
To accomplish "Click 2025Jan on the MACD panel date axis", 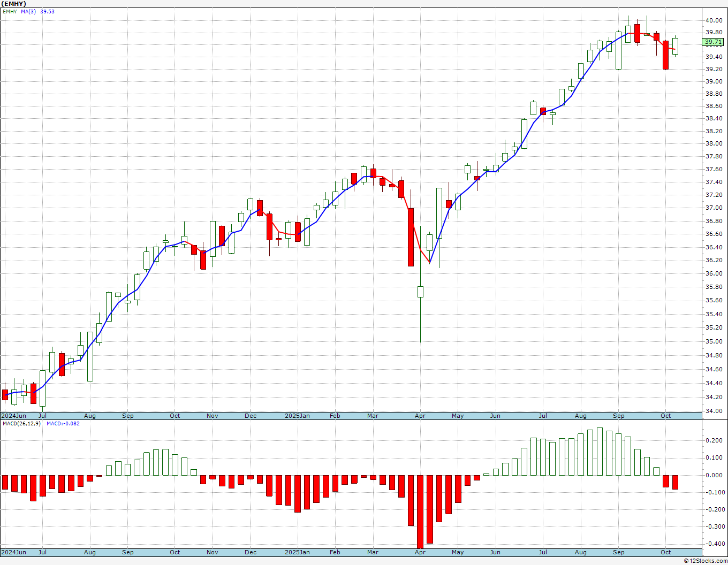I will [297, 552].
